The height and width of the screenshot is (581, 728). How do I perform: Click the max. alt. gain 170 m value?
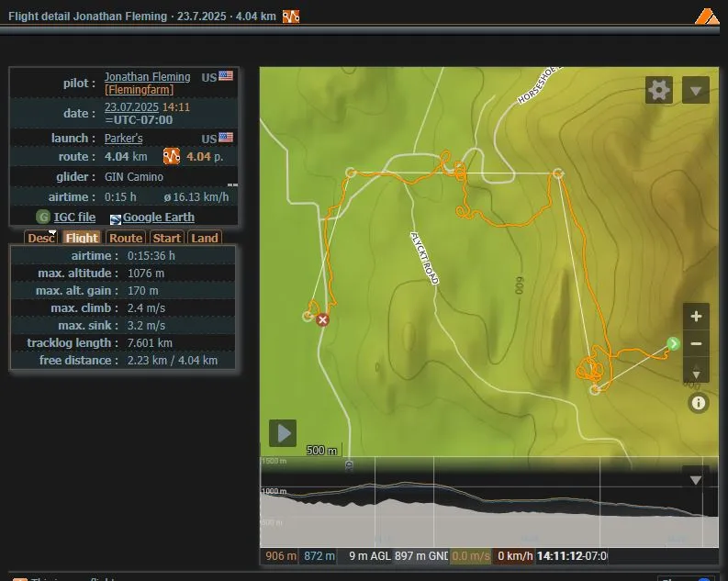pyautogui.click(x=143, y=291)
